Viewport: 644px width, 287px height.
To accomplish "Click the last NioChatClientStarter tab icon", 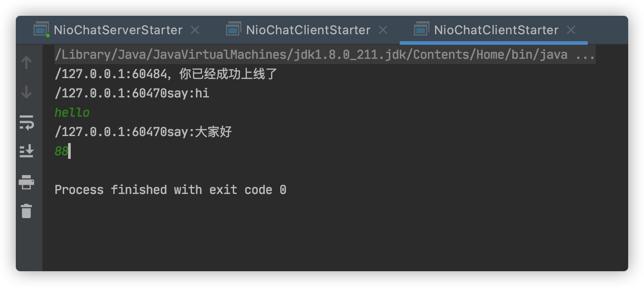I will [x=421, y=29].
